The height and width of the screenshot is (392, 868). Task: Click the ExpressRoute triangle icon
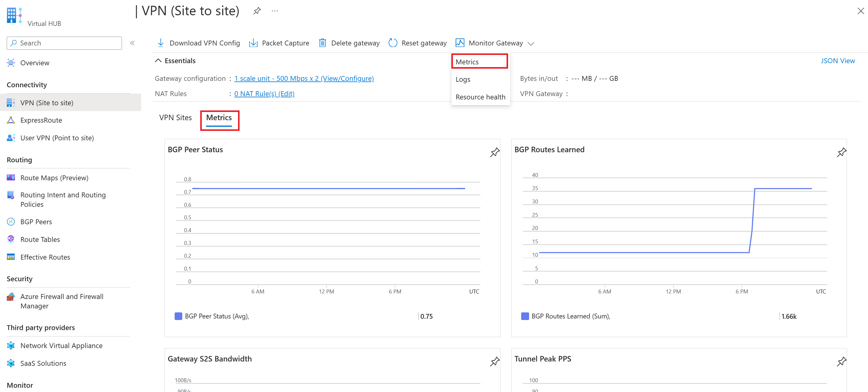(11, 120)
